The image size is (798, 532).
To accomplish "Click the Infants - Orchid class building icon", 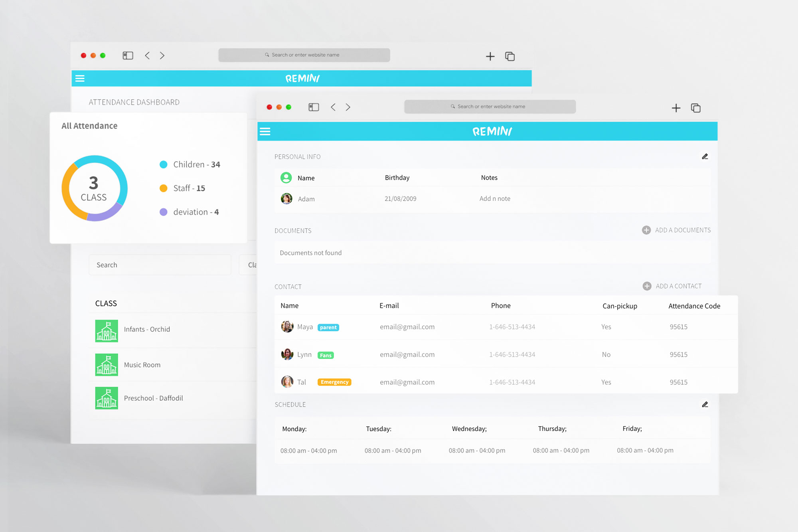I will point(107,330).
